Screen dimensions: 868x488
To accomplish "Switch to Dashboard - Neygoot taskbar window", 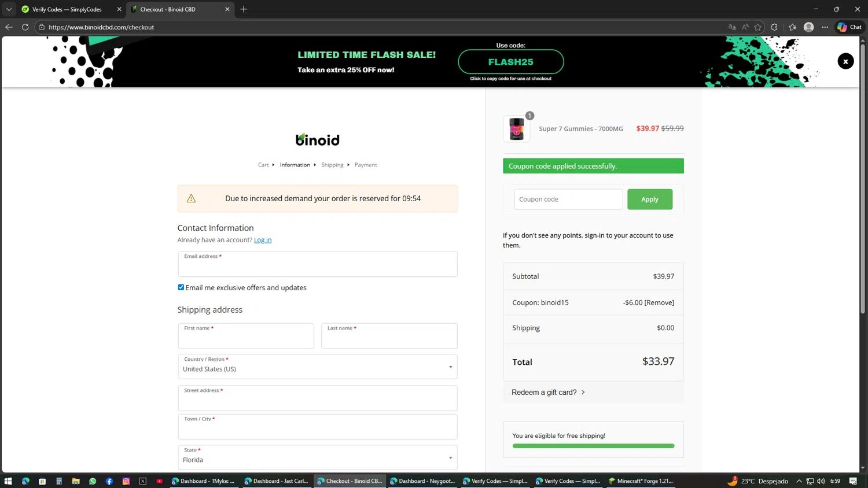I will point(422,481).
